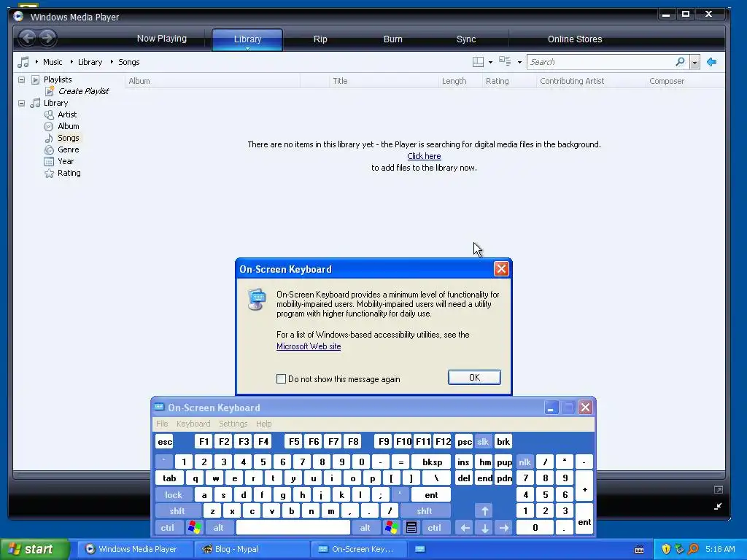Expand arrow before Library in breadcrumb
Image resolution: width=747 pixels, height=560 pixels.
[72, 62]
